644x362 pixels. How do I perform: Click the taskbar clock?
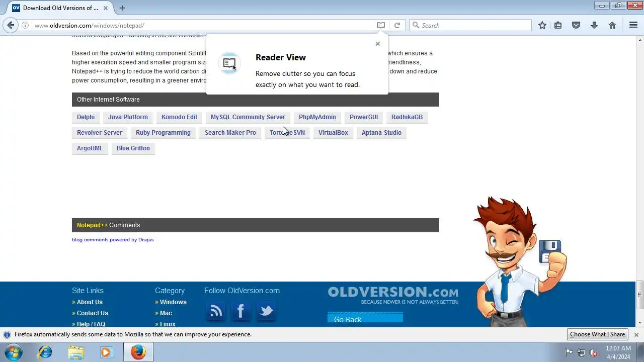tap(618, 352)
